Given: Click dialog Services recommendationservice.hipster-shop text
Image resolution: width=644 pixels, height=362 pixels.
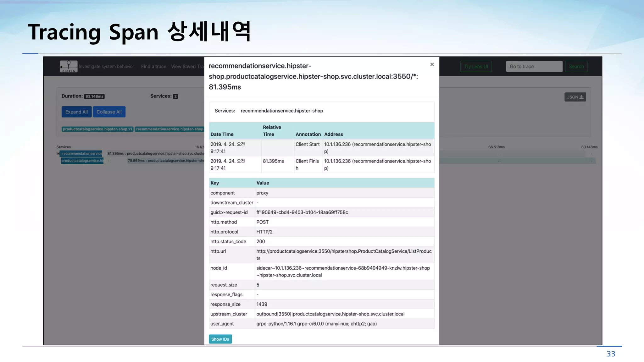Looking at the screenshot, I should point(282,111).
